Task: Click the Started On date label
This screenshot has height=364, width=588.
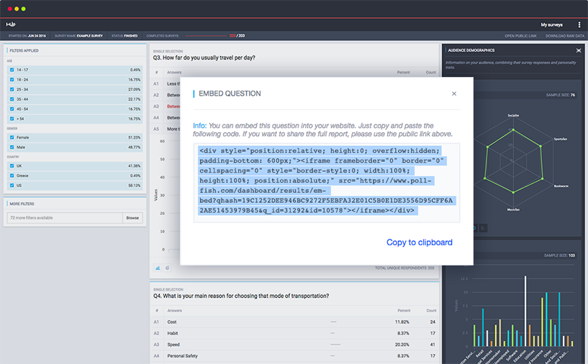Action: coord(27,36)
